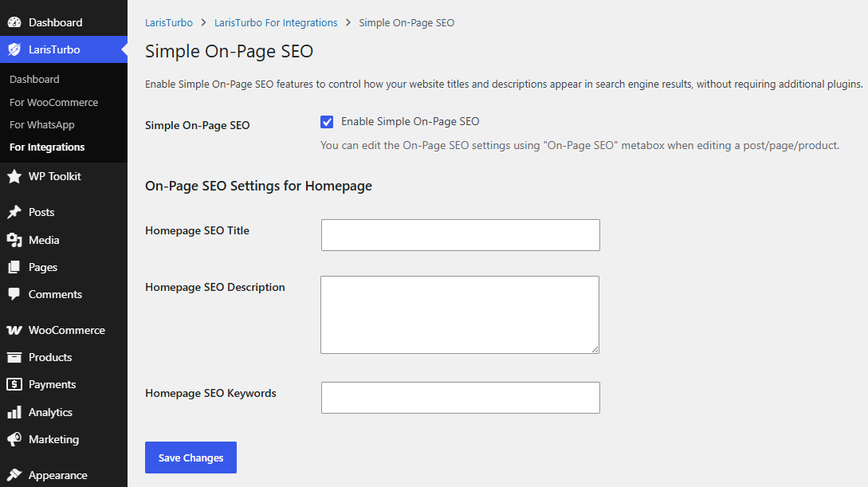Click the LarisTurbo shield icon
The width and height of the screenshot is (868, 487).
pyautogui.click(x=14, y=49)
